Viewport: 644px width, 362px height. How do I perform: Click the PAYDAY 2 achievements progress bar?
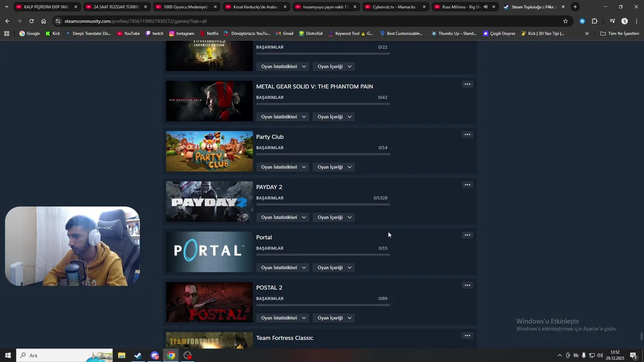pos(323,205)
